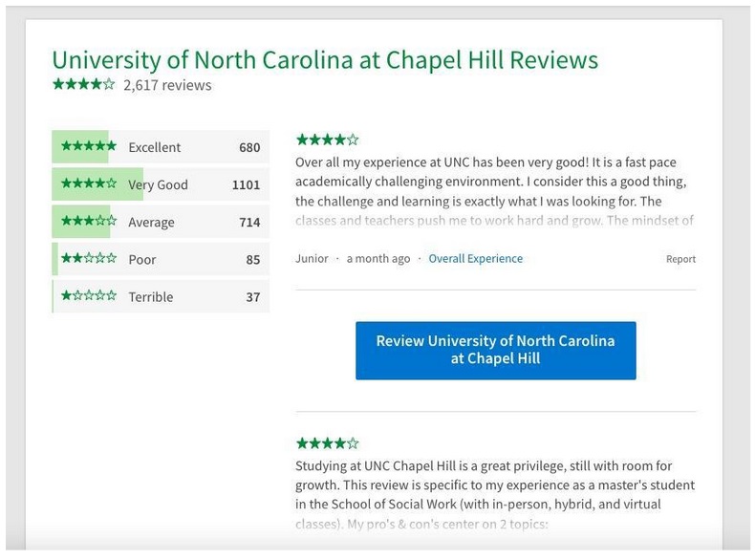This screenshot has width=755, height=560.
Task: Click the one-star Terrible rating icon
Action: (x=88, y=296)
